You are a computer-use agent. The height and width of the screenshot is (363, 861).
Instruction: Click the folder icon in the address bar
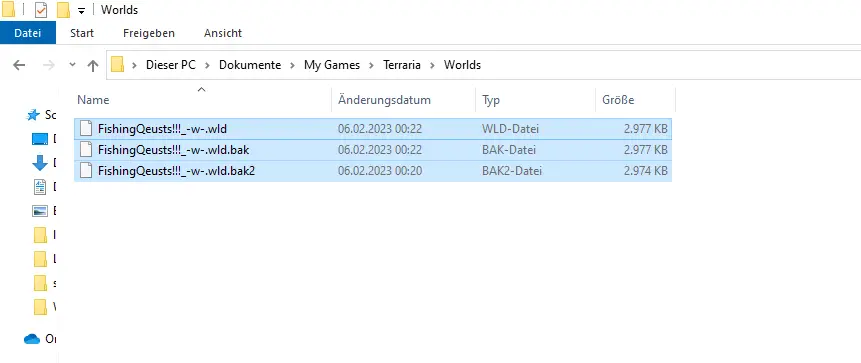coord(117,65)
